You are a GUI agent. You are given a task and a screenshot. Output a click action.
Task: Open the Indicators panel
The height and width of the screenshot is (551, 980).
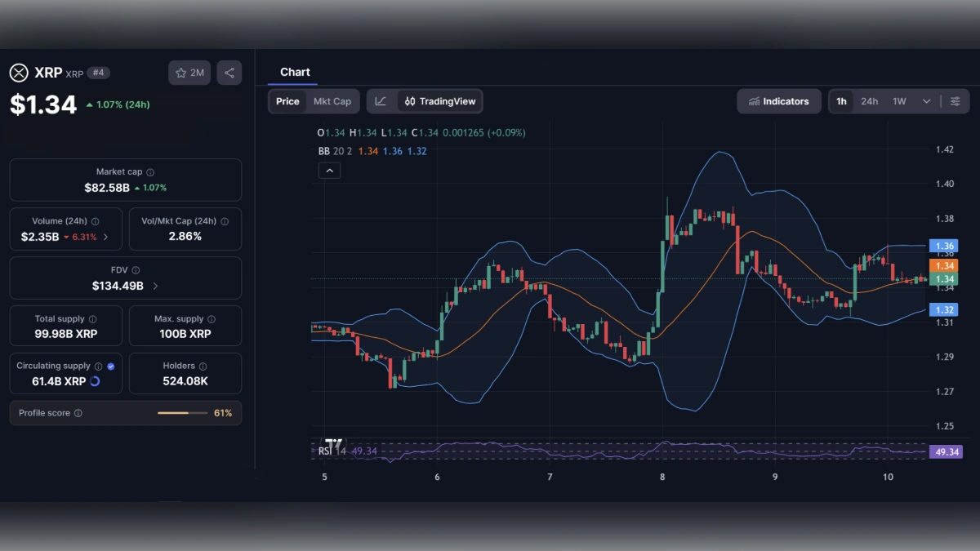click(x=779, y=101)
